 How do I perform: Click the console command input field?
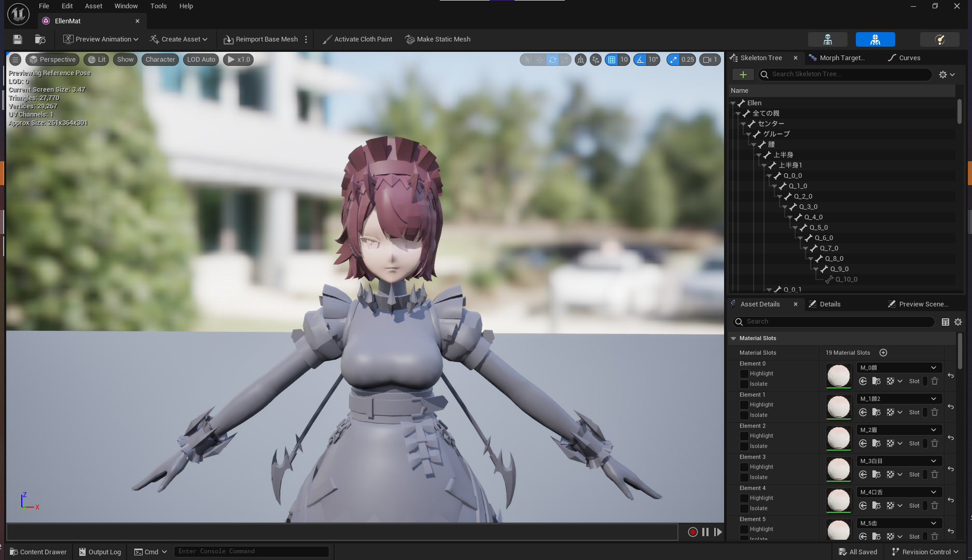(x=252, y=552)
